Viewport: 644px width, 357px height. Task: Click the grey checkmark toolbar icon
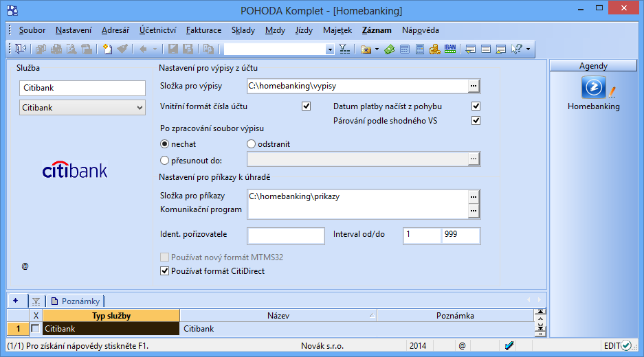pos(122,49)
